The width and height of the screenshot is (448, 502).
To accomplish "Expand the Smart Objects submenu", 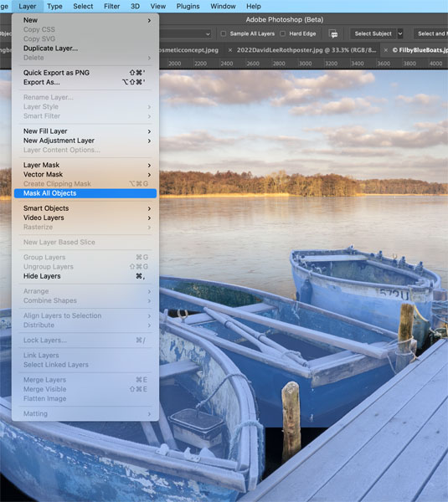I will click(x=85, y=208).
